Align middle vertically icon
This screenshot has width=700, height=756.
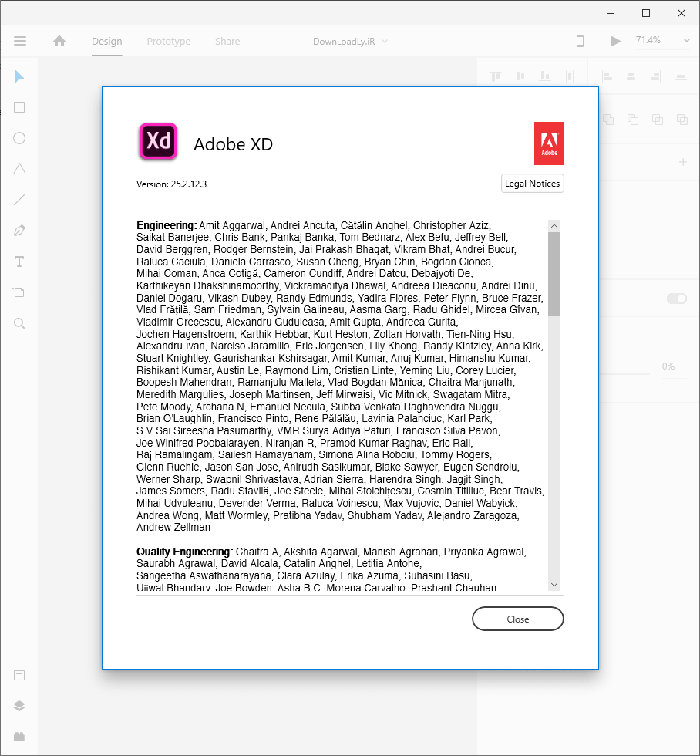[x=520, y=76]
